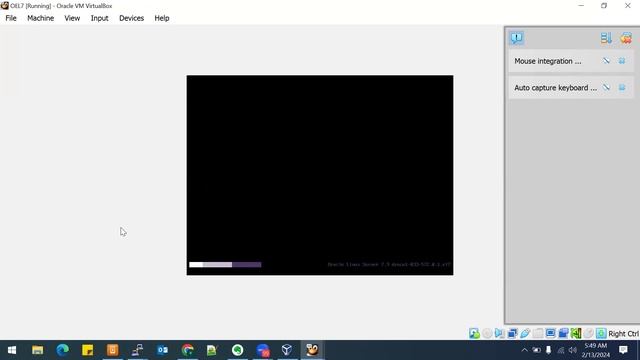
Task: Show hidden system tray icons chevron
Action: pos(524,350)
